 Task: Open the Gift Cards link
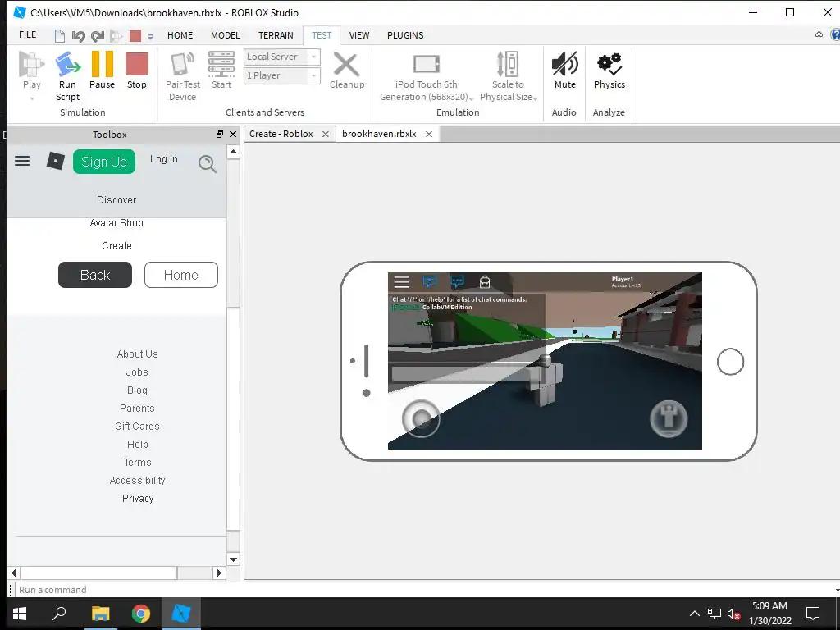(137, 427)
